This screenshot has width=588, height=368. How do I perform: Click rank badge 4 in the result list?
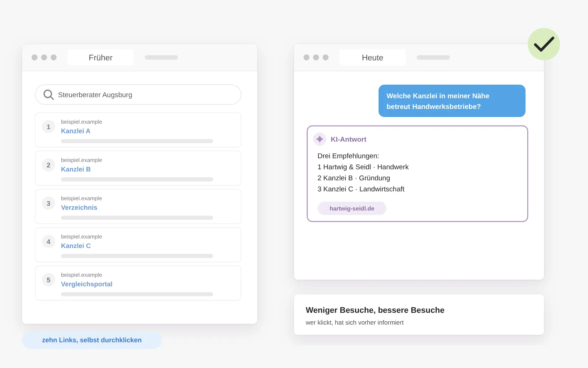coord(49,241)
